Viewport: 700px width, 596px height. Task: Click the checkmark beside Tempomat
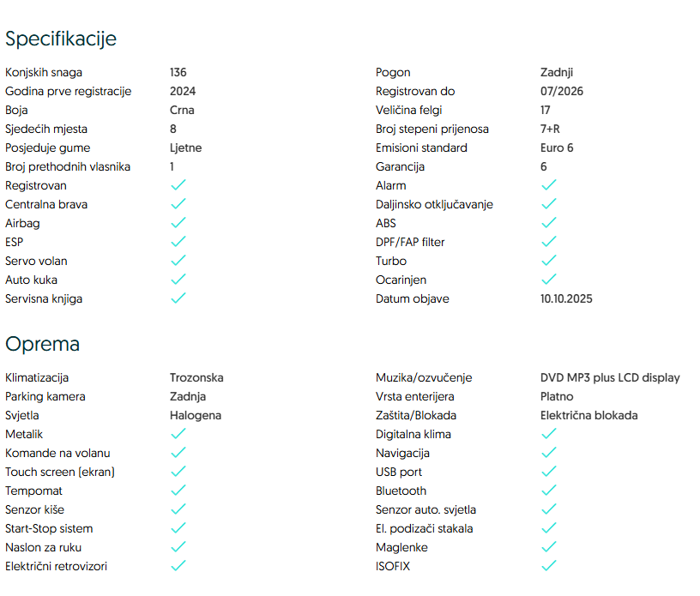(x=178, y=491)
